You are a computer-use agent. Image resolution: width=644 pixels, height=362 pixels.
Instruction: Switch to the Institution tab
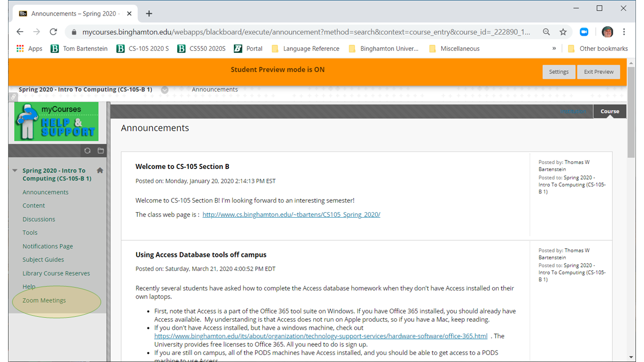tap(573, 111)
